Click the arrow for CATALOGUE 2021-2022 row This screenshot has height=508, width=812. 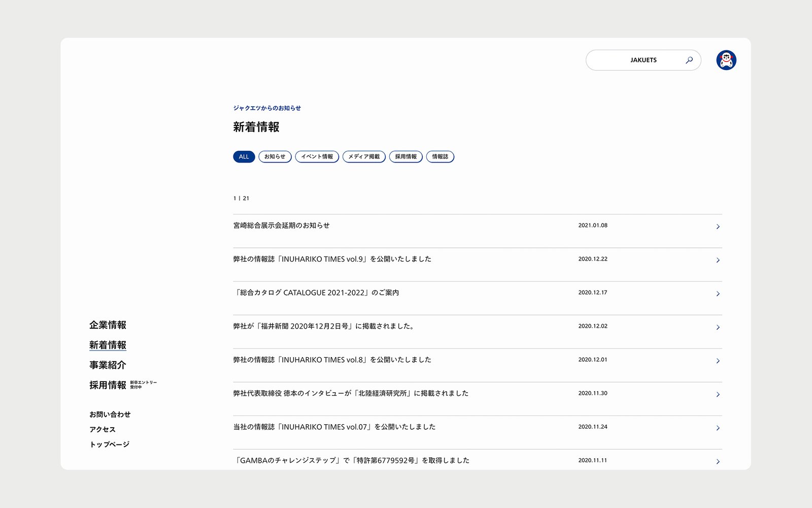pyautogui.click(x=718, y=294)
